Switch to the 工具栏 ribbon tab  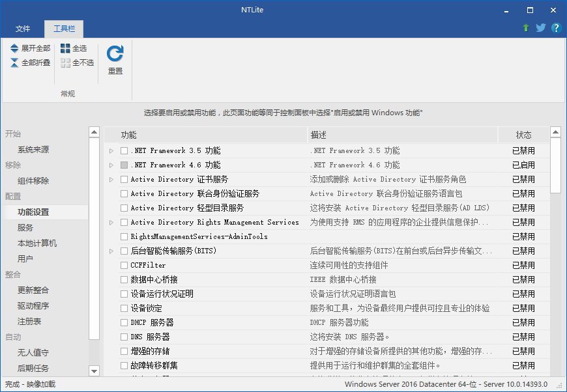point(64,29)
